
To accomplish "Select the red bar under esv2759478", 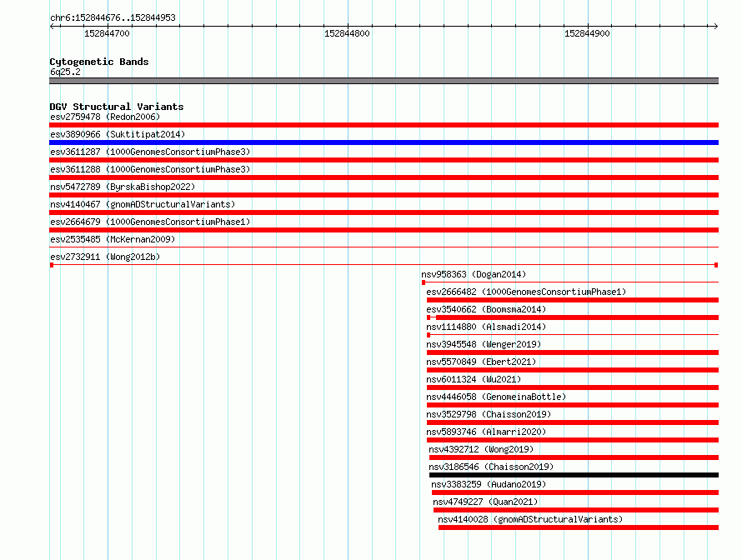I will click(x=384, y=125).
